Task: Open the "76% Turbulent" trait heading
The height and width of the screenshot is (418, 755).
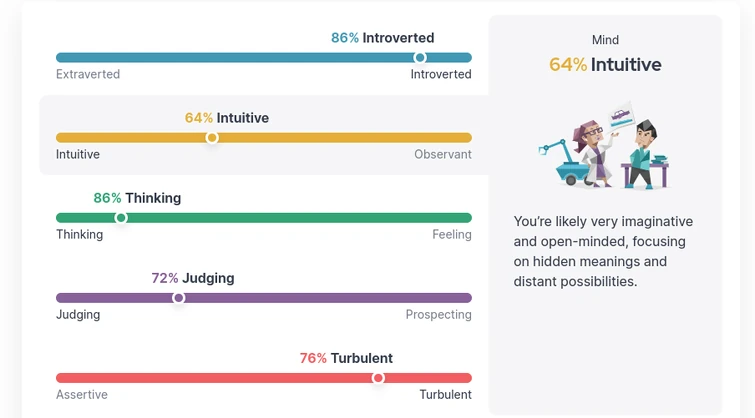Action: coord(346,358)
